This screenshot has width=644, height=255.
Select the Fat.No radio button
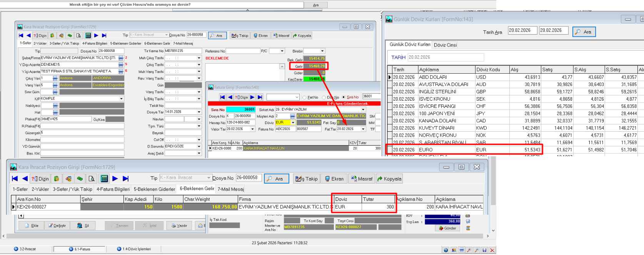304,98
